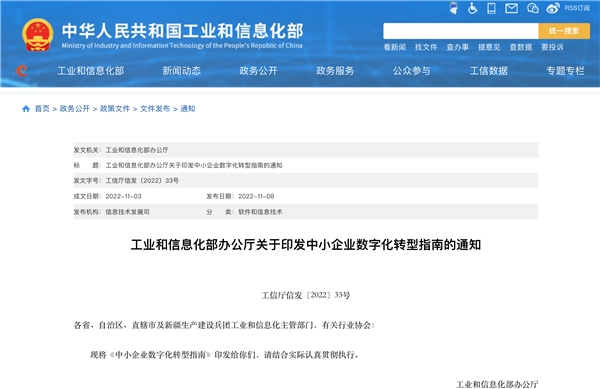Image resolution: width=600 pixels, height=389 pixels.
Task: Click the national emblem logo
Action: point(38,35)
